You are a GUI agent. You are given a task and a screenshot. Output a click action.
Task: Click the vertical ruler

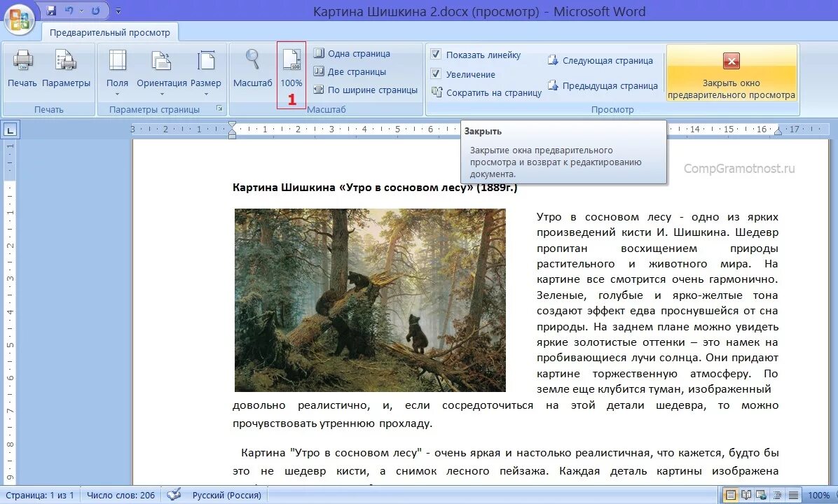tap(10, 312)
